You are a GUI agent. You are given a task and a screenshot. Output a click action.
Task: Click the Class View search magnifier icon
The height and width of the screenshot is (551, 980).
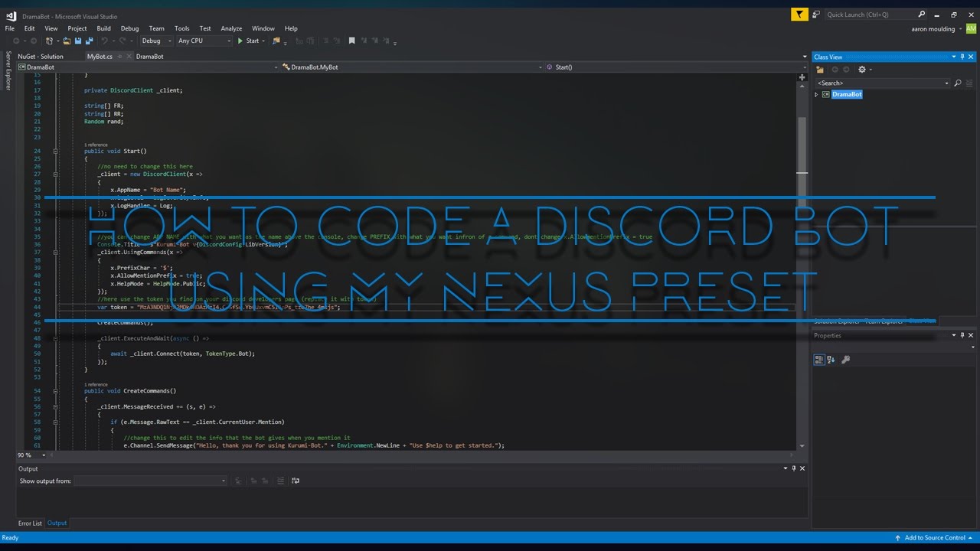958,83
